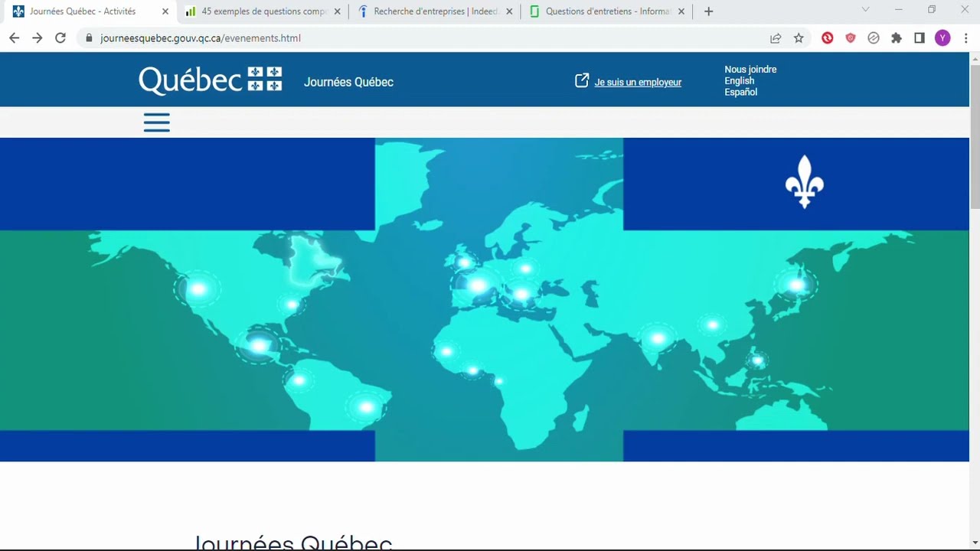
Task: Switch to 45 exemples de questions tab
Action: click(264, 11)
